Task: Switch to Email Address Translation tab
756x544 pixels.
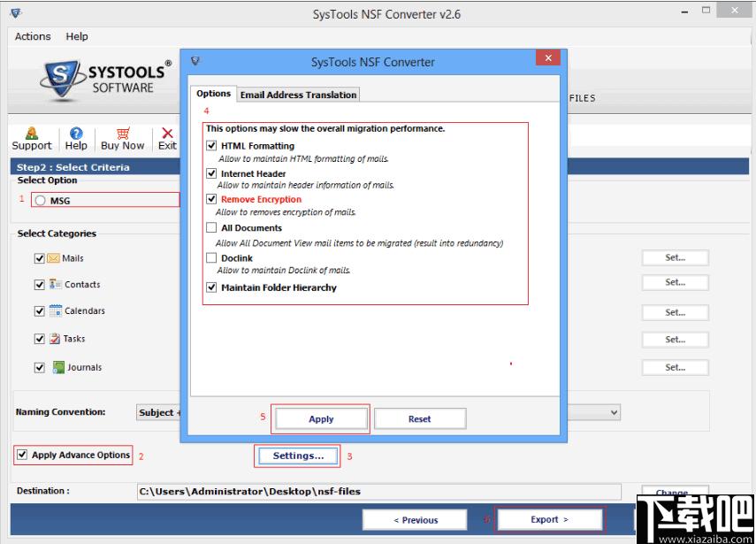Action: (299, 95)
